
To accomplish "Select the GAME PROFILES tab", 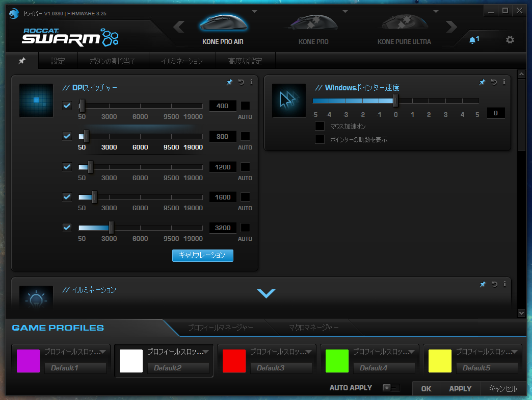I will [58, 328].
